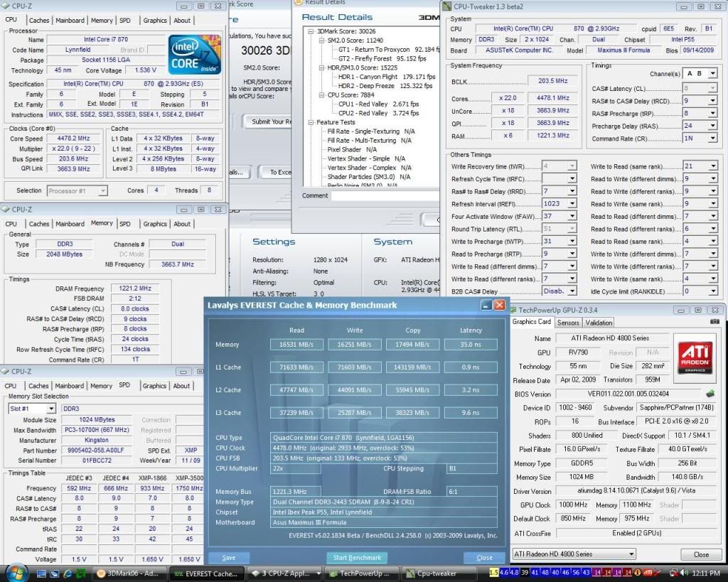Screen dimensions: 728x582
Task: Open Mainboard tab in top CPU-Z window
Action: coord(70,21)
